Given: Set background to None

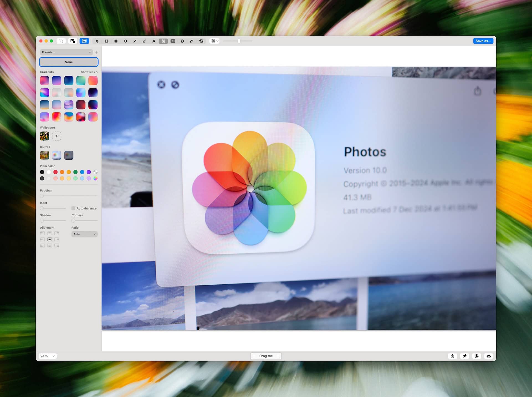Looking at the screenshot, I should pyautogui.click(x=68, y=62).
